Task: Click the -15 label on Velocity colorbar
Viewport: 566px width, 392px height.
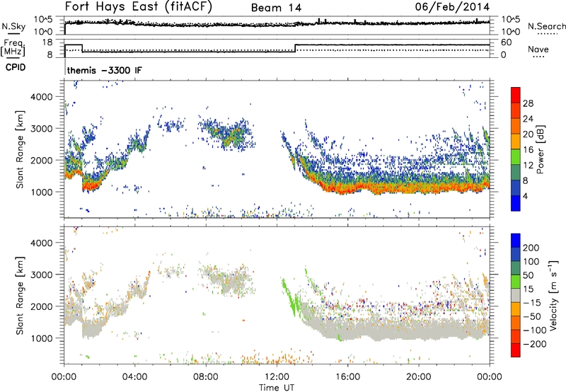Action: point(532,303)
